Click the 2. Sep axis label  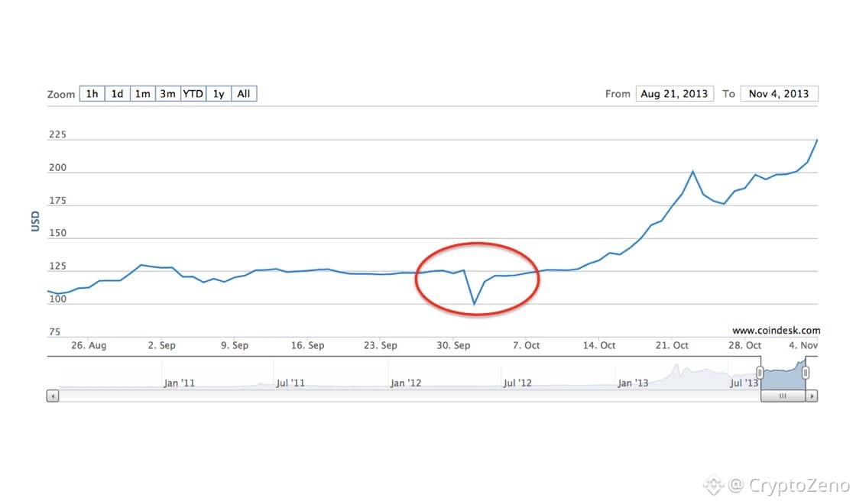click(161, 345)
